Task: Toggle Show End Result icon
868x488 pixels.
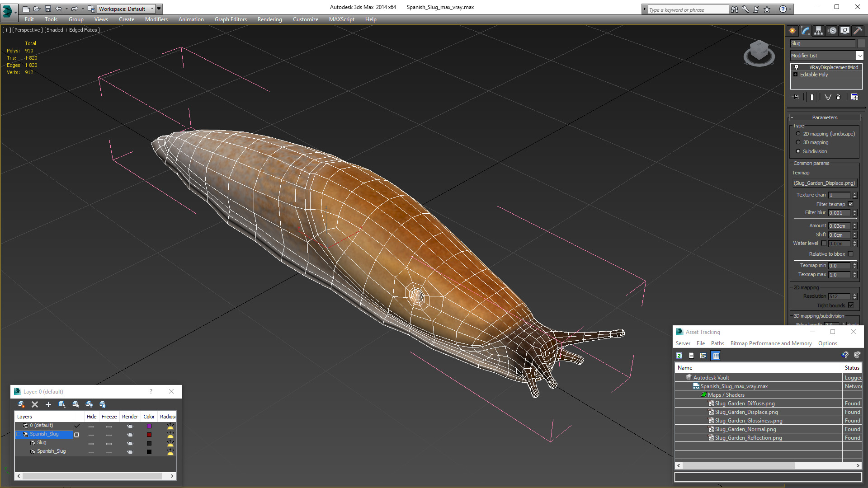Action: (x=812, y=97)
